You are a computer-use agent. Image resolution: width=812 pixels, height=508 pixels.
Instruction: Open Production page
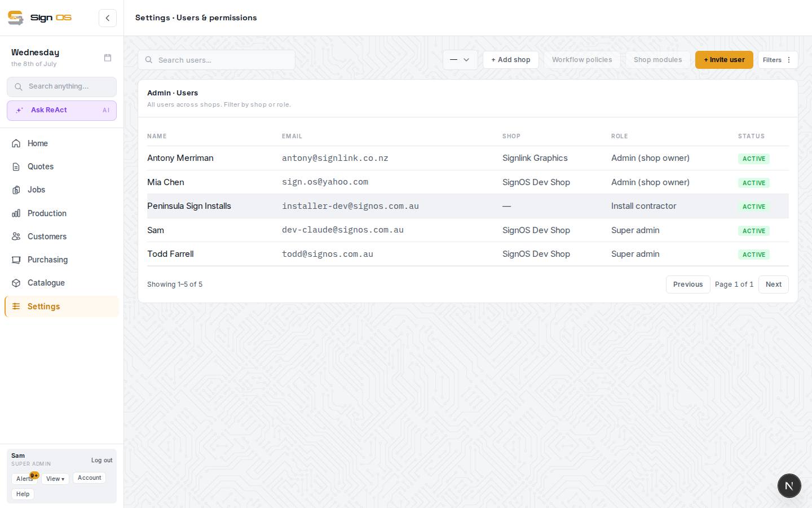[61, 213]
